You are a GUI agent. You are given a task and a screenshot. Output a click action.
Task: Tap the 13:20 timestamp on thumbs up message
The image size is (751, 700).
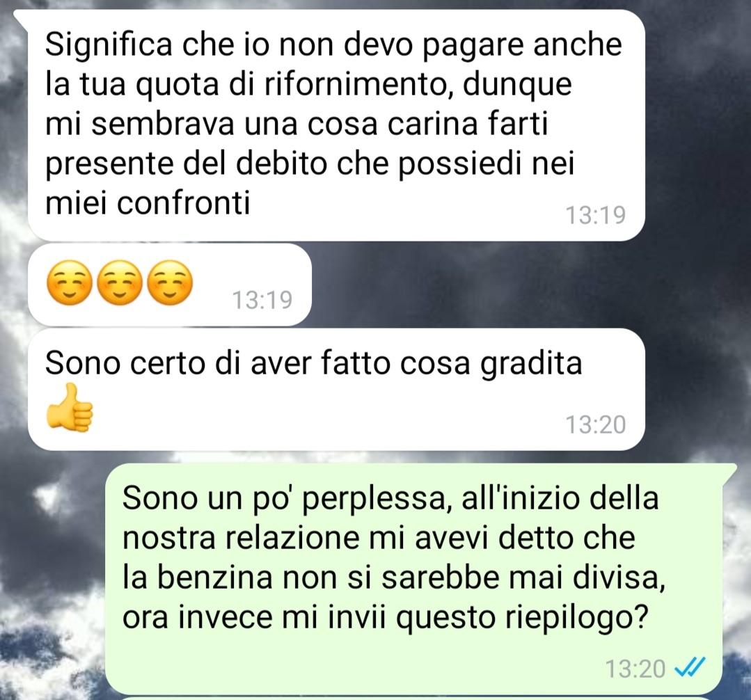click(595, 424)
